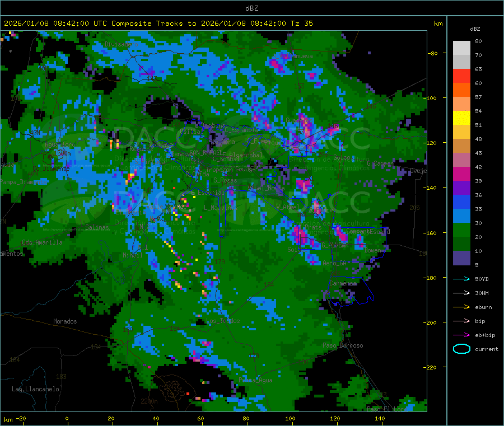This screenshot has width=504, height=426.
Task: Click the '80' tick on the horizontal axis
Action: (246, 418)
